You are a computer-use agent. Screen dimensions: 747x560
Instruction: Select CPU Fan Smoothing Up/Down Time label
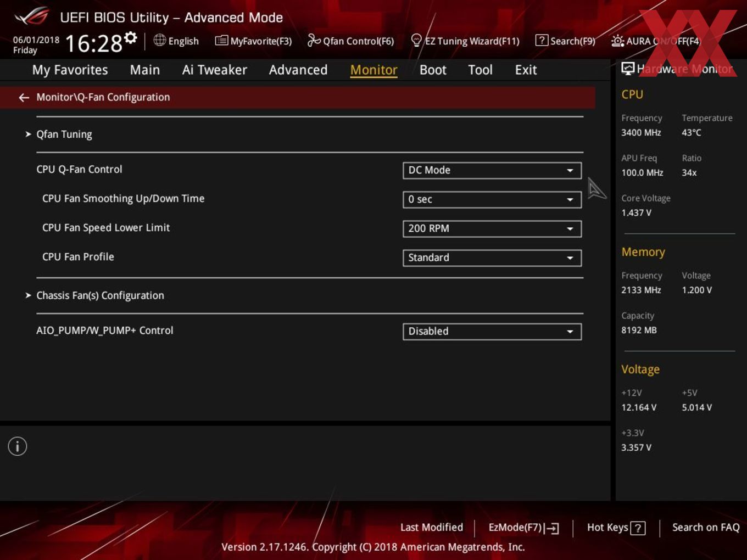click(x=123, y=198)
